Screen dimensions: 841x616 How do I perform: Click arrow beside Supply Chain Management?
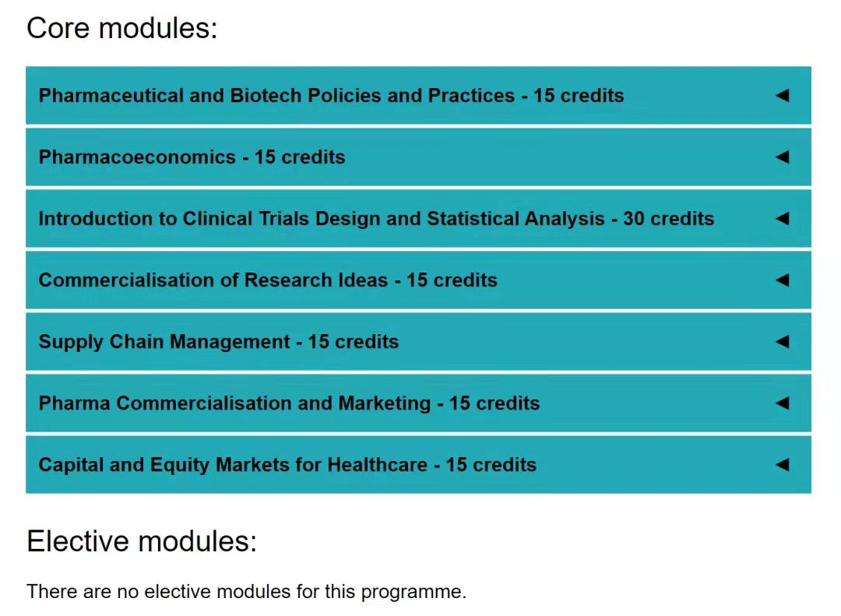point(783,342)
